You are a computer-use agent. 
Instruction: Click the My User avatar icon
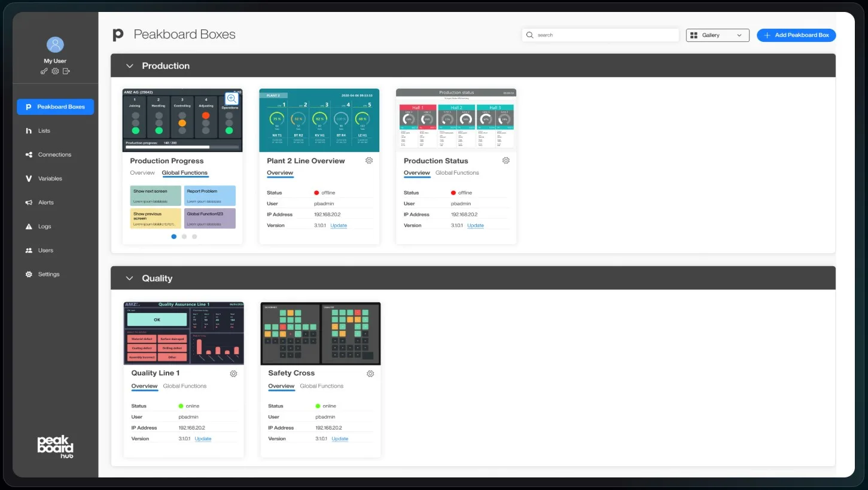coord(55,45)
